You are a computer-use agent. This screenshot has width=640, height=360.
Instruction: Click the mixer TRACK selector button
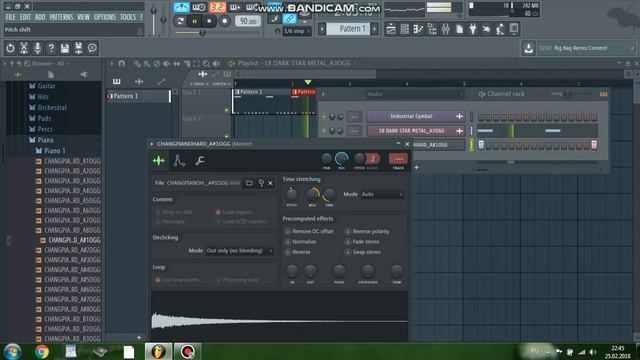click(x=398, y=159)
